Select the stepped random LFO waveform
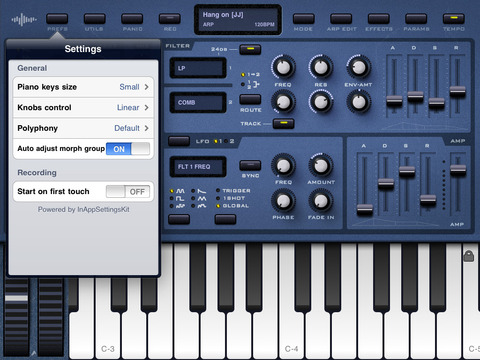 177,206
